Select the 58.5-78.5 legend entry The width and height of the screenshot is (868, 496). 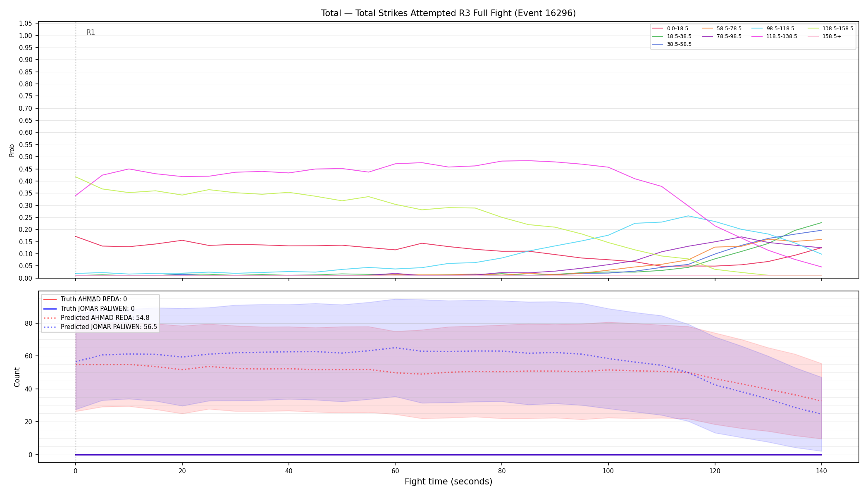click(722, 29)
